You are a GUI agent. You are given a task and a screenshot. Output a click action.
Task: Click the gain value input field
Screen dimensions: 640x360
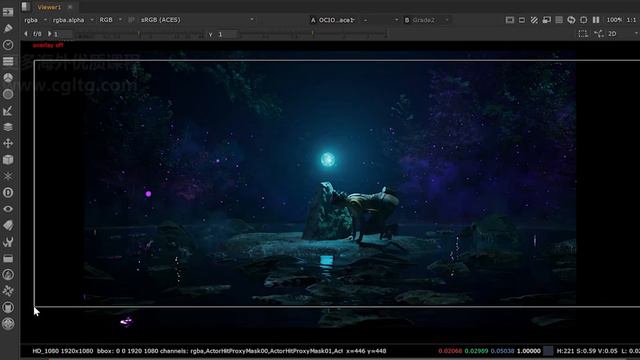[62, 34]
